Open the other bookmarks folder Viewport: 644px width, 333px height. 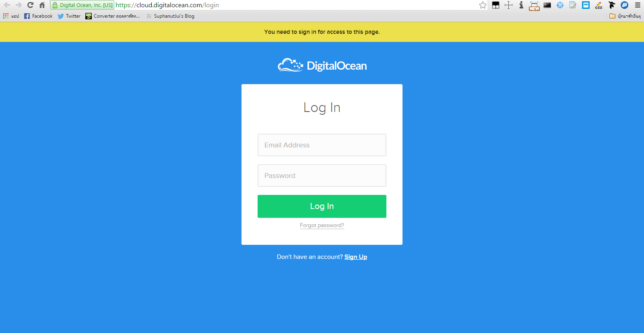pyautogui.click(x=625, y=16)
